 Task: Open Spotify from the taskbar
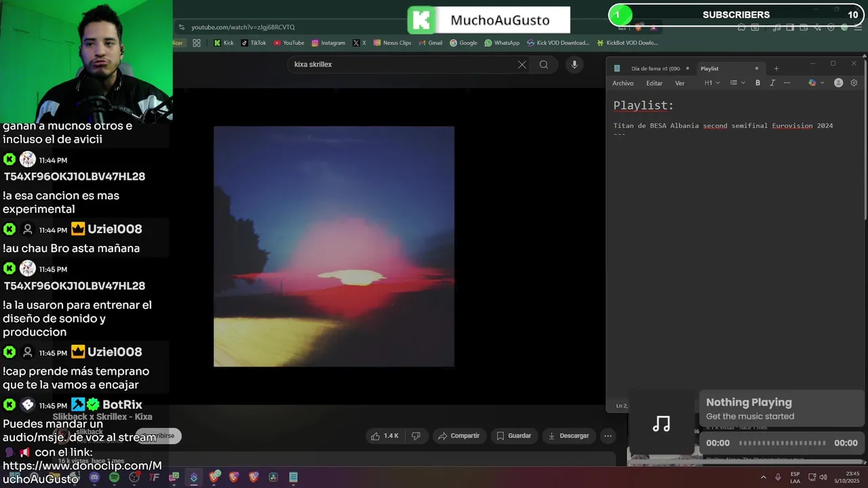114,478
